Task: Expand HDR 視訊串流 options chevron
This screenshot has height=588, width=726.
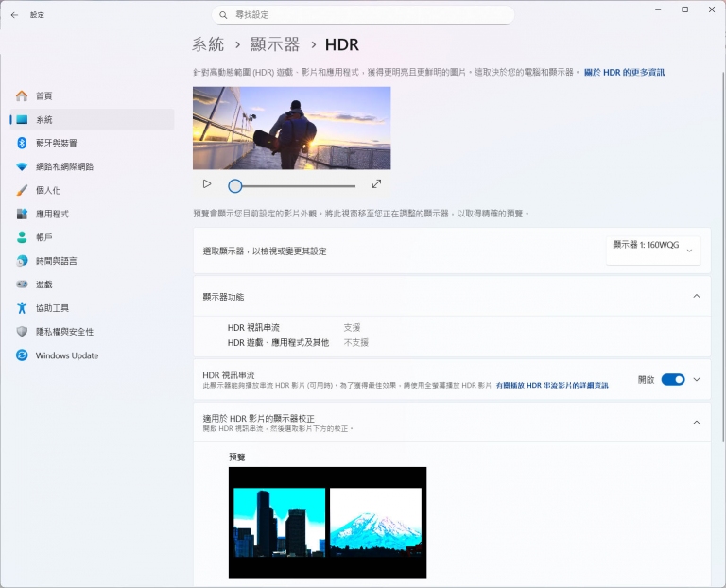Action: [x=697, y=379]
